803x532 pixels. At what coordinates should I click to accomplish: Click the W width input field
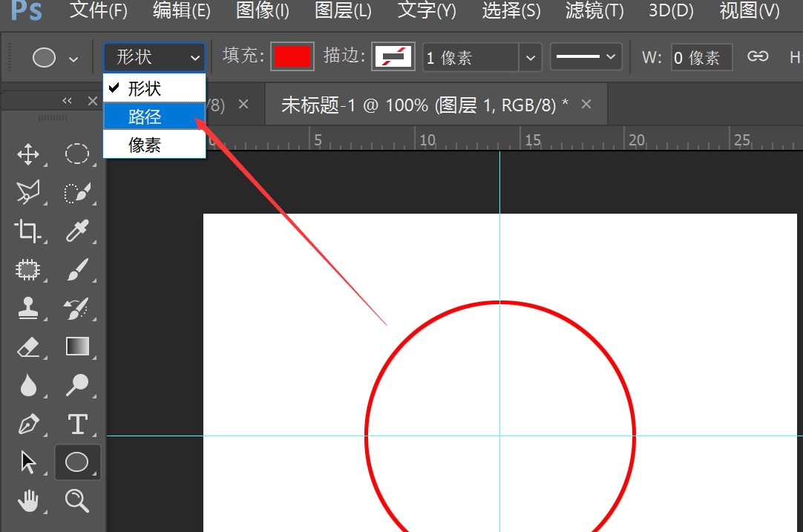tap(701, 57)
